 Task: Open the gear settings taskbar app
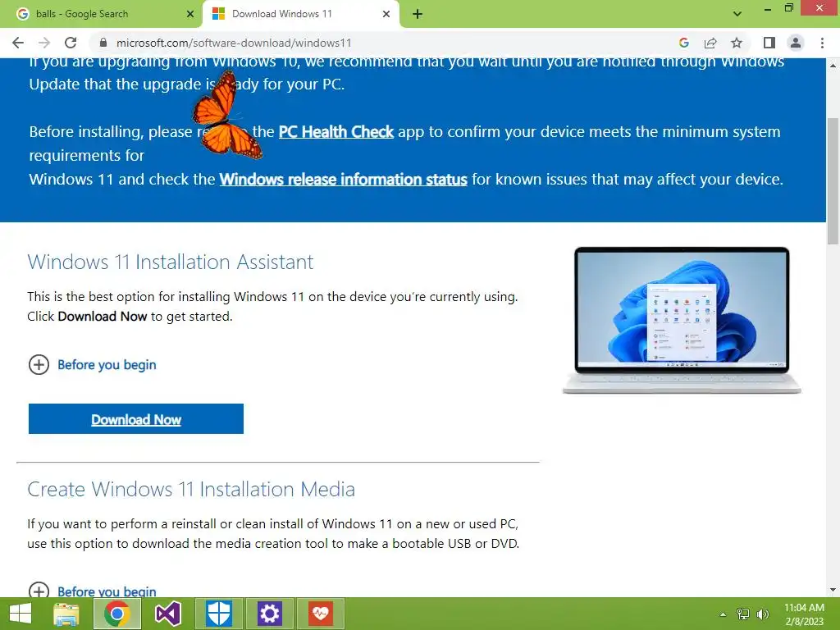[269, 614]
